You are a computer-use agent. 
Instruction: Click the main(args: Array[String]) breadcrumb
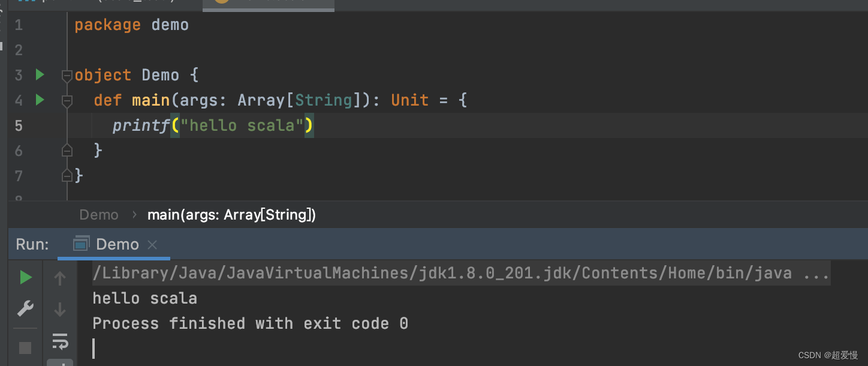point(231,215)
